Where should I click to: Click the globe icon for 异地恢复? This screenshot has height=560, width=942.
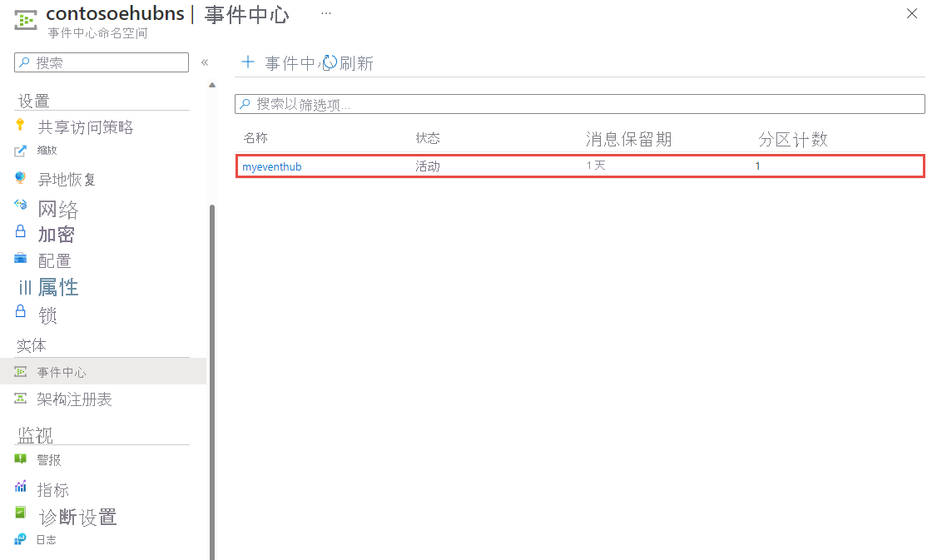click(21, 178)
